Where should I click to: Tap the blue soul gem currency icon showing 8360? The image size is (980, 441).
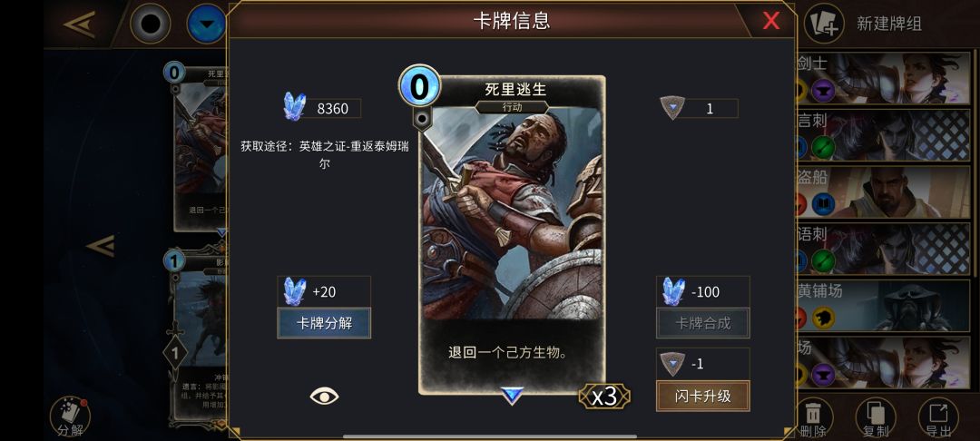pyautogui.click(x=294, y=107)
